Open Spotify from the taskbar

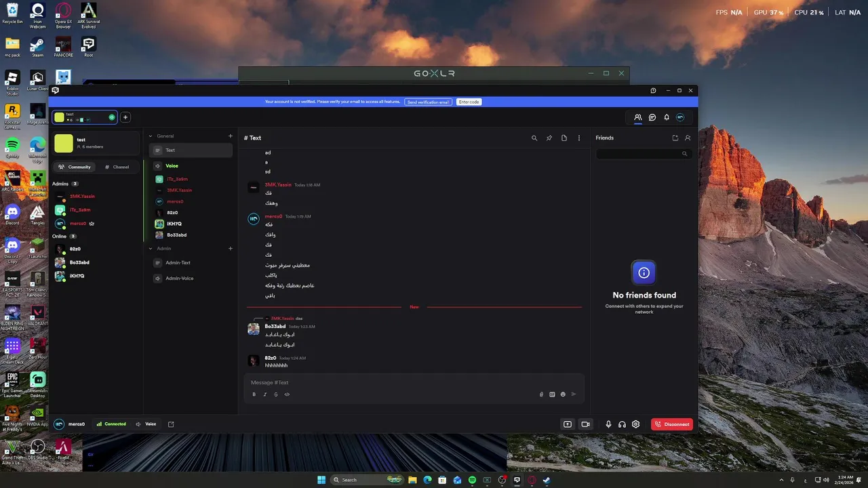[472, 480]
